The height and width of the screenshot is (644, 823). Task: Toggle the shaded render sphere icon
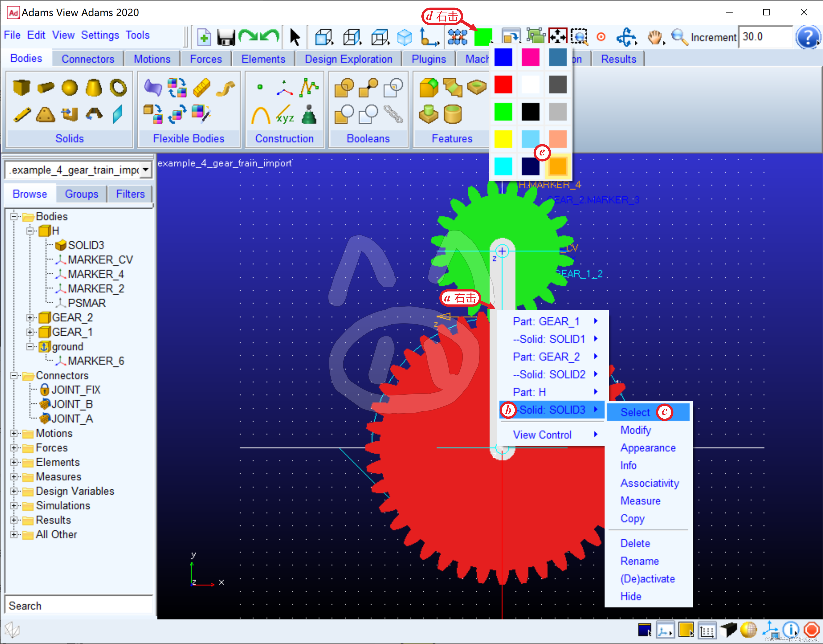pyautogui.click(x=748, y=629)
